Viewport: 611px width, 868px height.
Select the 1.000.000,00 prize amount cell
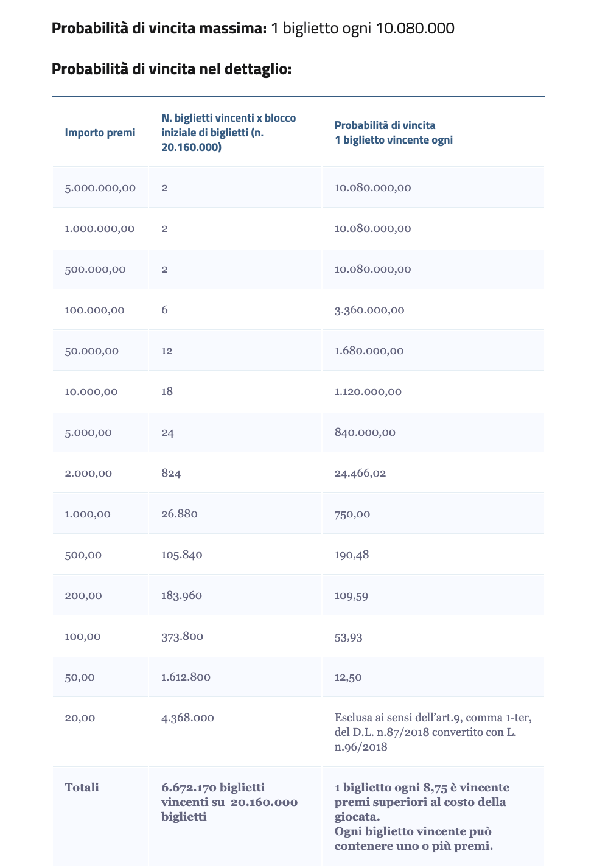100,228
